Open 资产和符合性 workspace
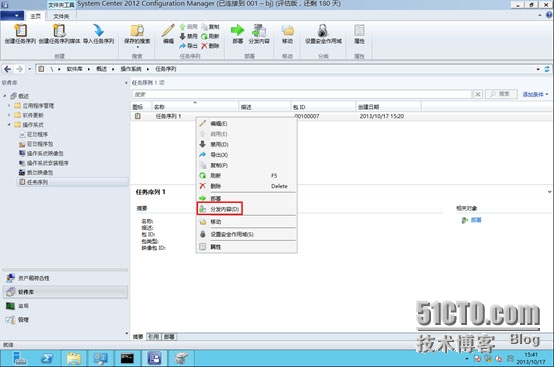 tap(65, 278)
